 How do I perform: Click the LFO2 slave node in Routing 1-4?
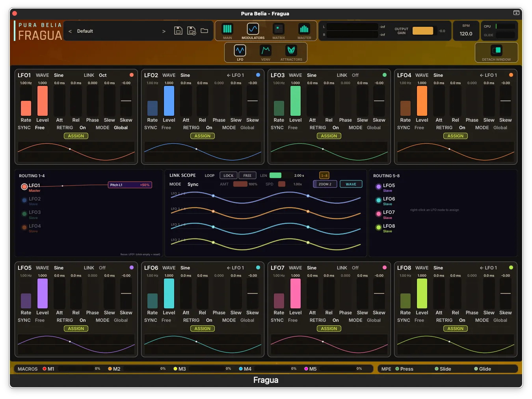tap(24, 200)
